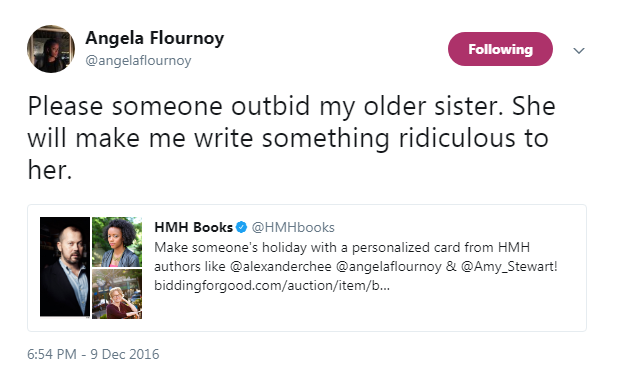The width and height of the screenshot is (618, 373).
Task: Open the Angela Flournoy display name
Action: (154, 38)
